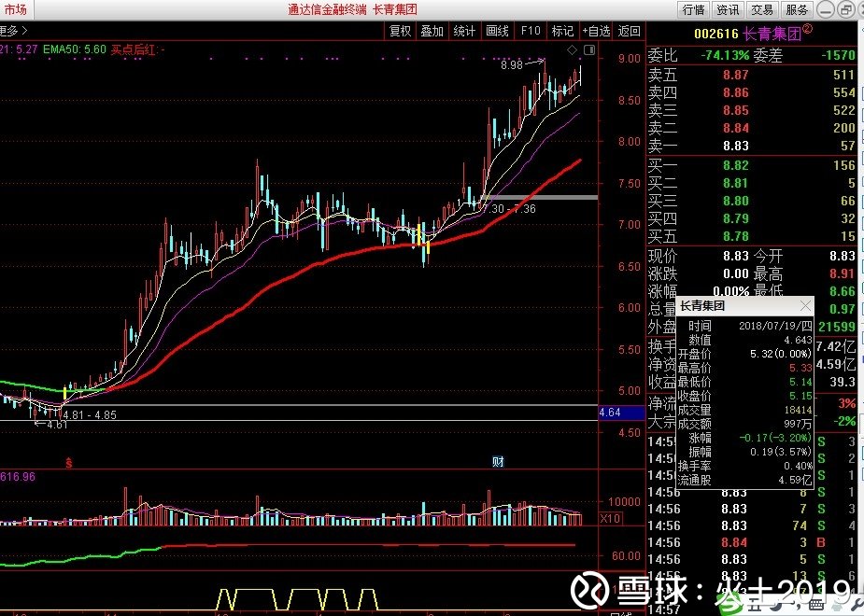
Task: Click the diamond marker icon above chart
Action: (x=571, y=49)
